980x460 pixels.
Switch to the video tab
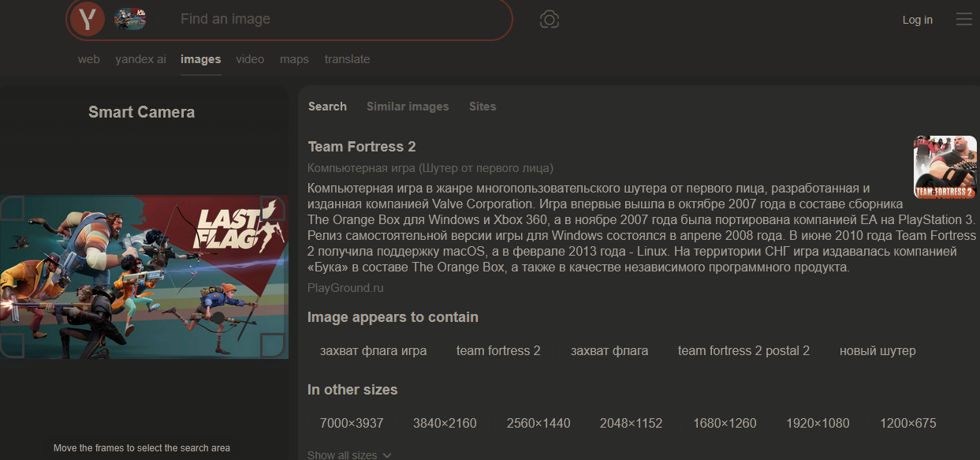(250, 59)
